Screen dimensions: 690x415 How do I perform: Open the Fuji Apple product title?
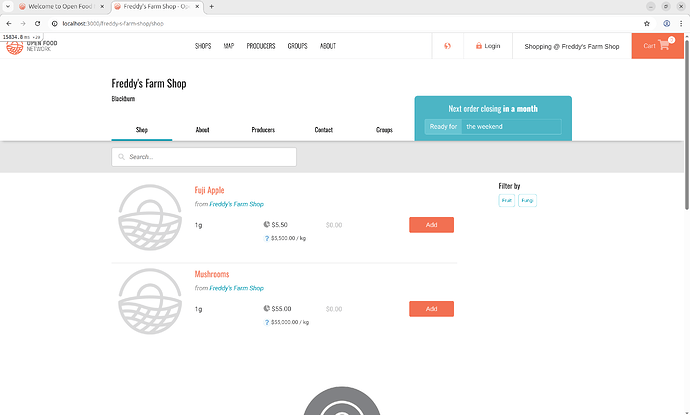pos(209,190)
